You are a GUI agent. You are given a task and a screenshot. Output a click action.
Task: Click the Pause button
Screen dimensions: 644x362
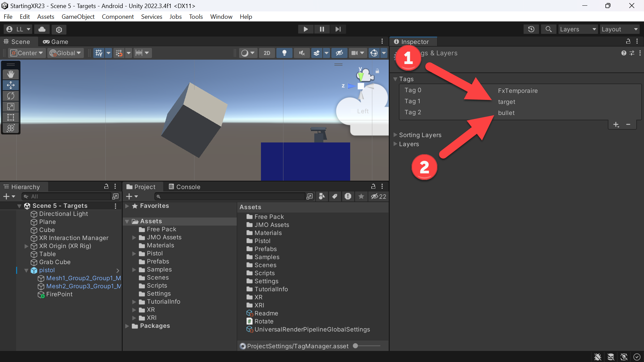coord(322,29)
